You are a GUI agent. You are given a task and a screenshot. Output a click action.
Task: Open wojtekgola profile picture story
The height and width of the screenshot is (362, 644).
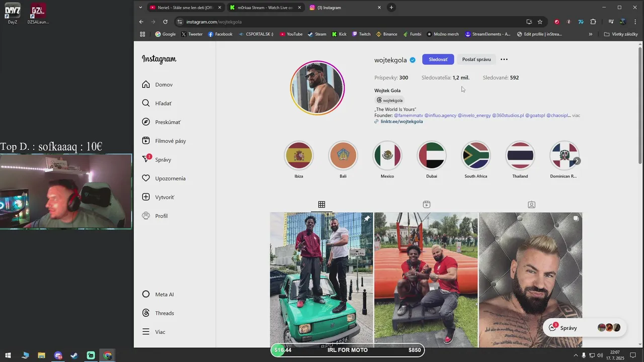317,88
